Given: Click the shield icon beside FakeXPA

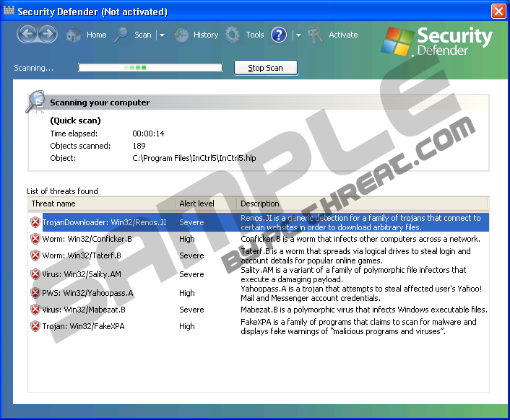Looking at the screenshot, I should 35,325.
